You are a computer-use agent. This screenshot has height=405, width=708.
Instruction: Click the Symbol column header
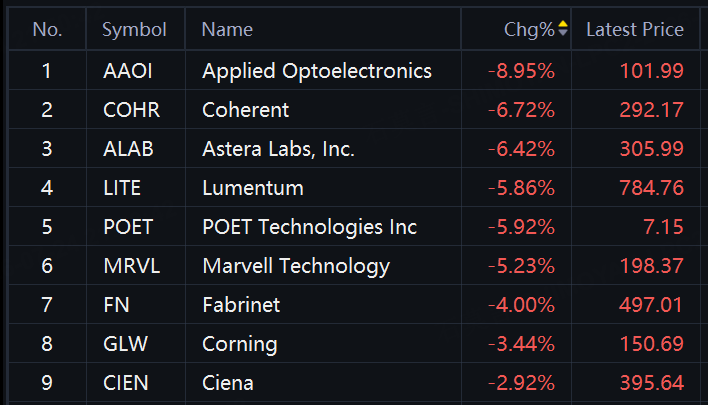134,30
